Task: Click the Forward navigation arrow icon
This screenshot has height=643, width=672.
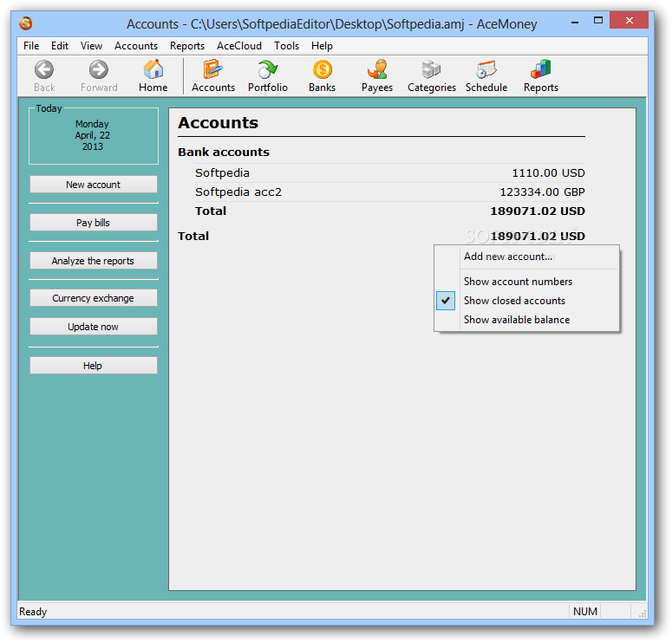Action: point(99,69)
